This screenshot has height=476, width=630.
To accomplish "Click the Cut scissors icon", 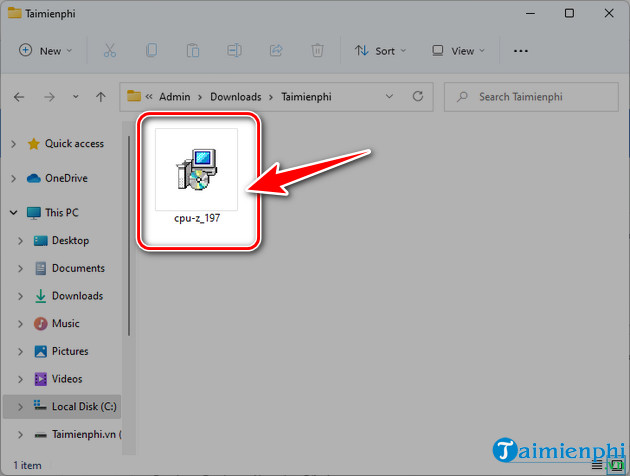I will point(110,51).
